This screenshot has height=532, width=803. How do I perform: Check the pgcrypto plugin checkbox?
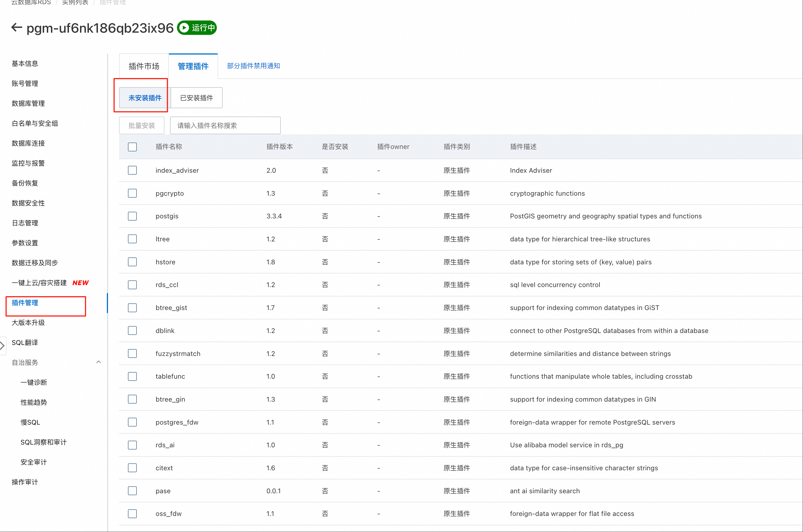point(132,193)
